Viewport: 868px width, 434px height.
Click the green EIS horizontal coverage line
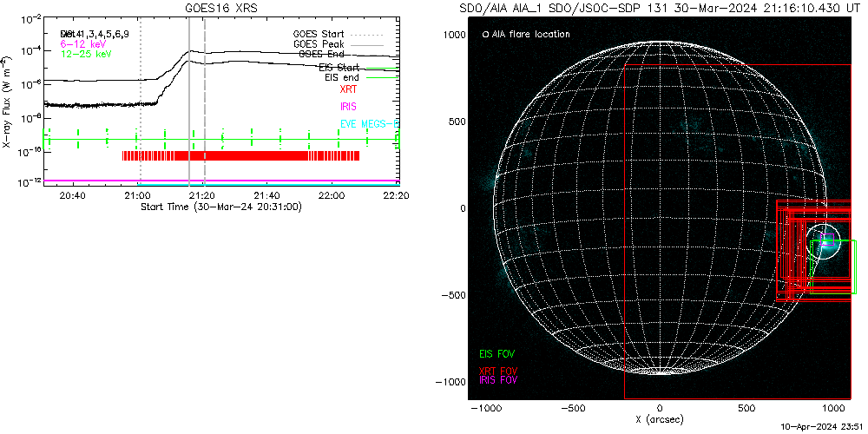click(221, 139)
